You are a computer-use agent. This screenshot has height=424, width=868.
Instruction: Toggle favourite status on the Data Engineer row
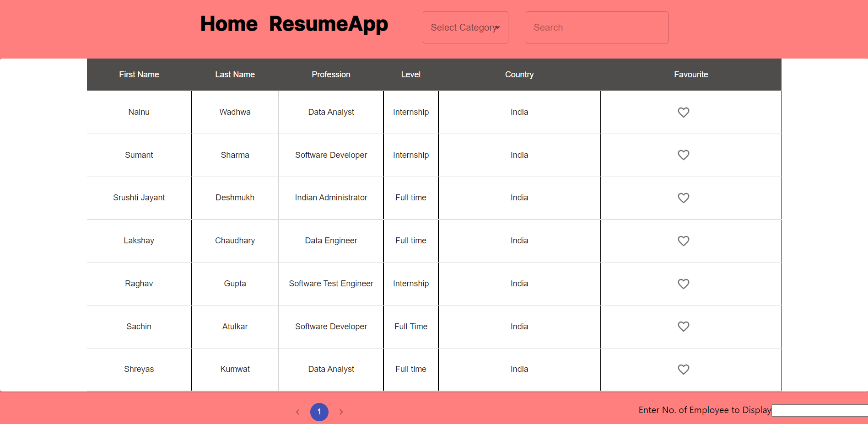pyautogui.click(x=683, y=241)
